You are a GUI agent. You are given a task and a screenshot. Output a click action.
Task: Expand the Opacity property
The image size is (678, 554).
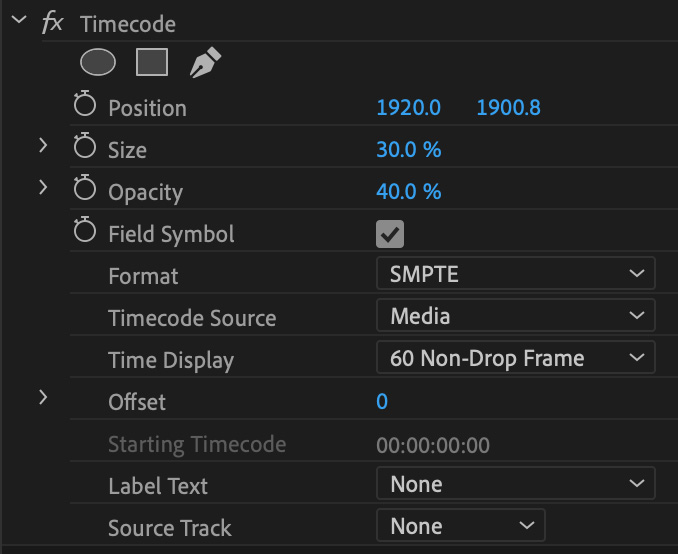(43, 188)
